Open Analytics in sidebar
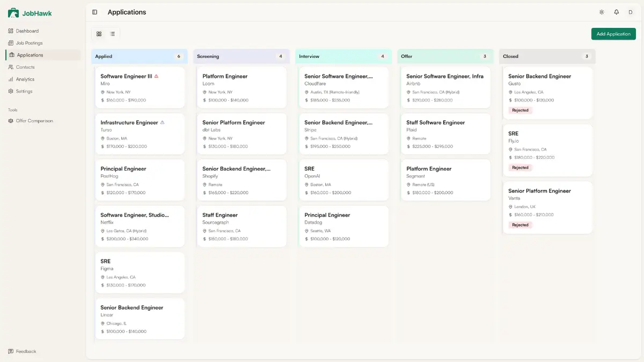This screenshot has width=644, height=362. 43,79
